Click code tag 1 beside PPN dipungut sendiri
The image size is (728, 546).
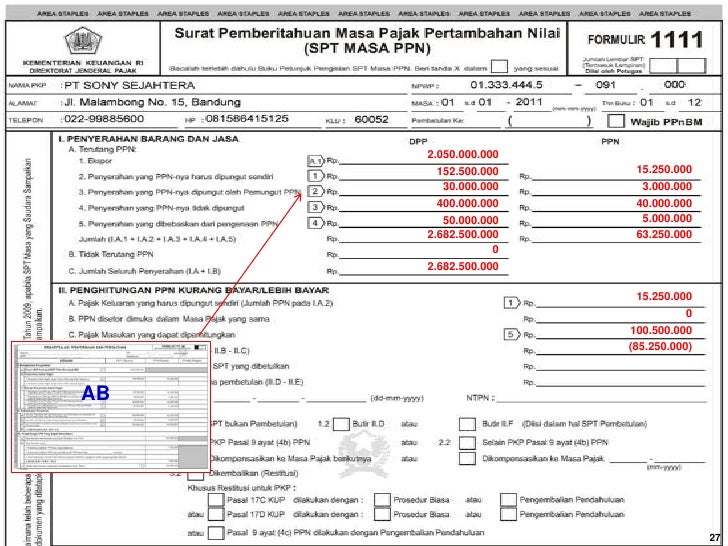coord(316,176)
